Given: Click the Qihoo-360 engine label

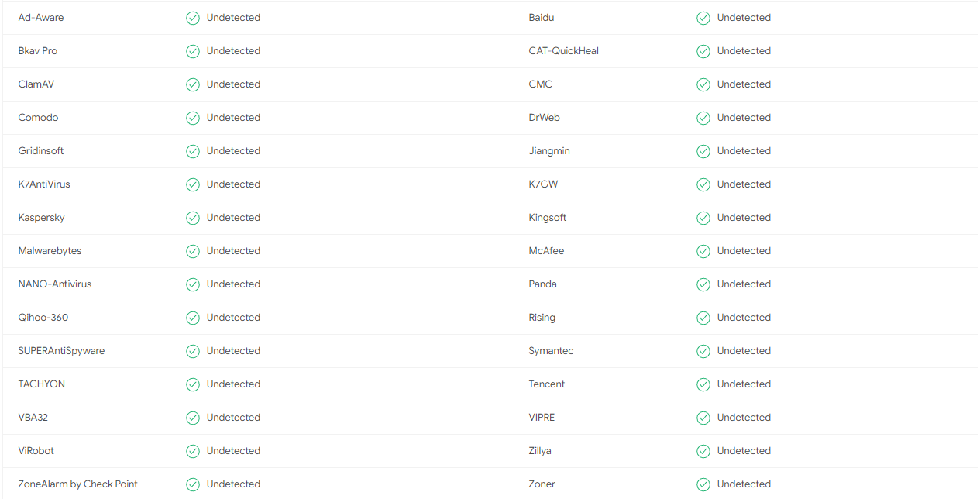Looking at the screenshot, I should click(43, 318).
